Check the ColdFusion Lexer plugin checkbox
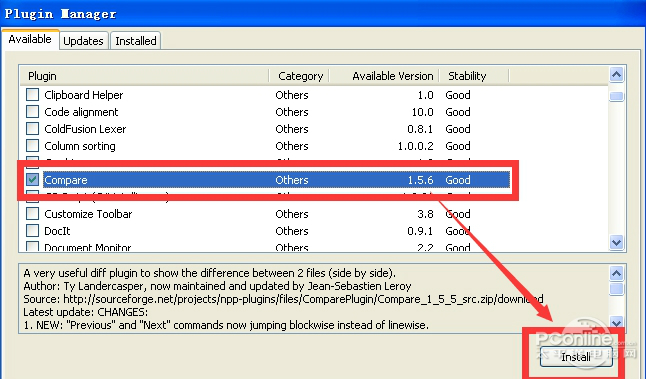Screen dimensions: 646x379 pos(33,129)
